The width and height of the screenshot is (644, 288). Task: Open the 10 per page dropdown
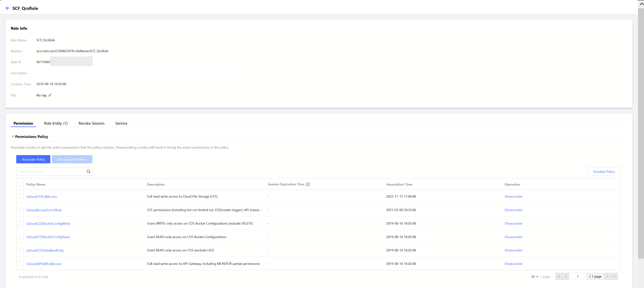(535, 277)
